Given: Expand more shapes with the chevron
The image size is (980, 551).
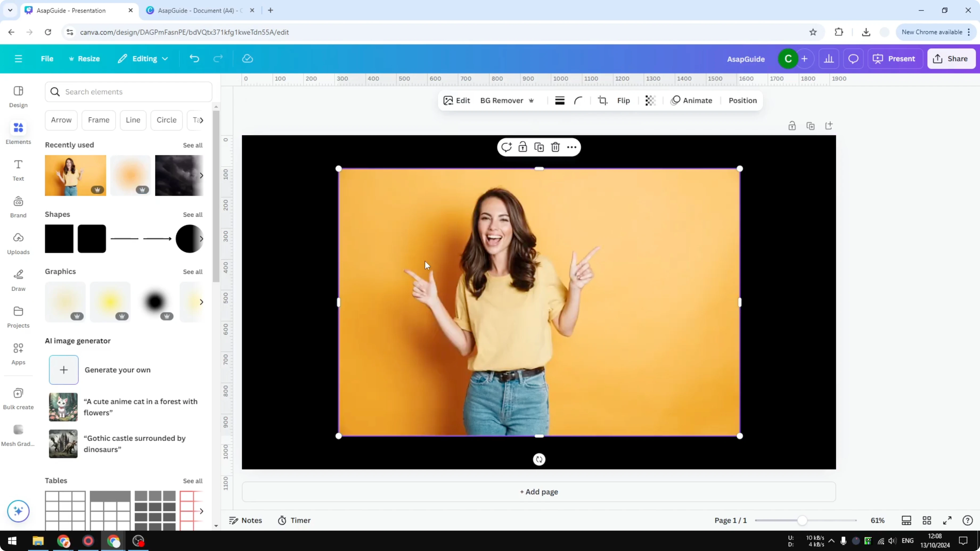Looking at the screenshot, I should point(202,239).
